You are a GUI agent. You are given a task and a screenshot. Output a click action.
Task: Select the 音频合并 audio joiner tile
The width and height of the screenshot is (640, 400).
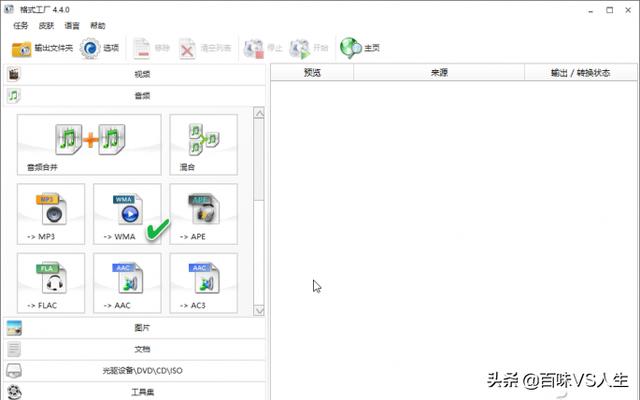pos(89,145)
